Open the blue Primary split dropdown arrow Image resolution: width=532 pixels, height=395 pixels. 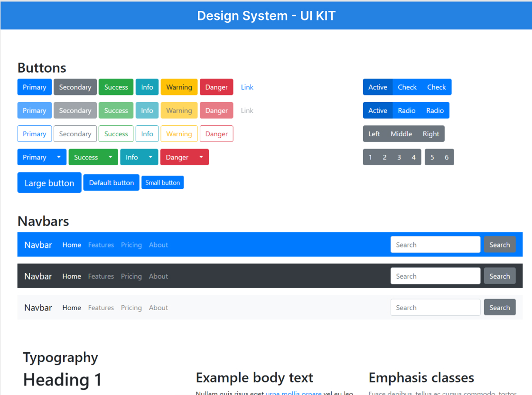58,157
